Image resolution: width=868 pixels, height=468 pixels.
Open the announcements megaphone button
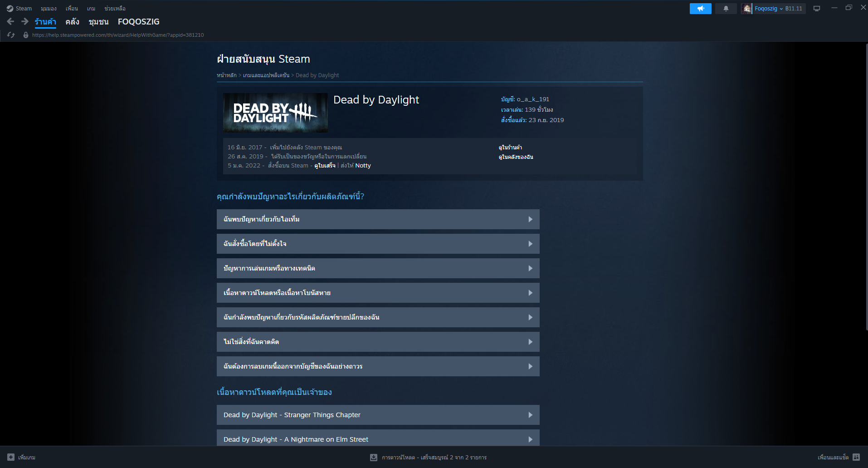coord(701,9)
